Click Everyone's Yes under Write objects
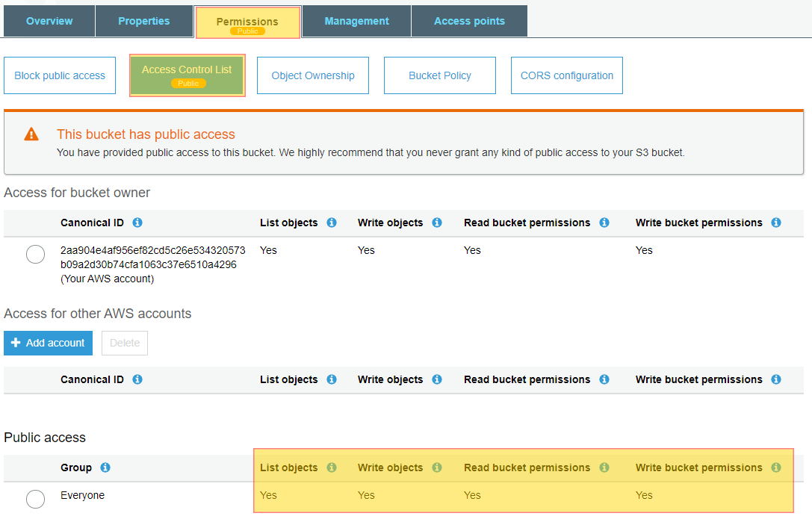Image resolution: width=812 pixels, height=522 pixels. 366,496
